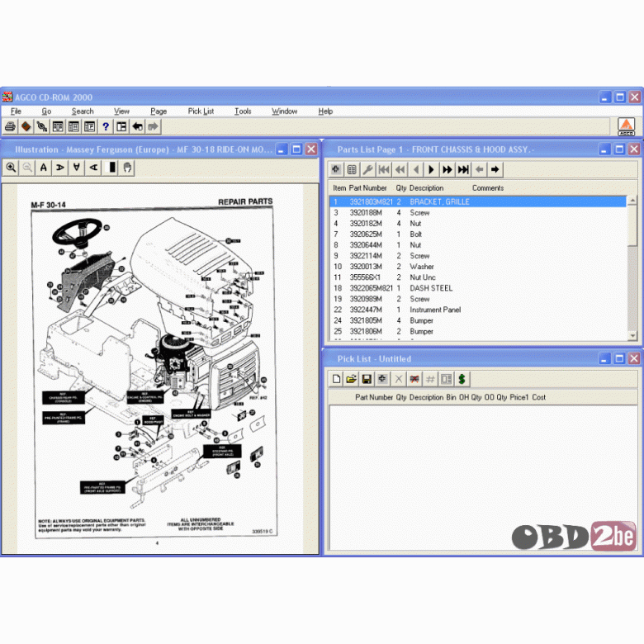
Task: Maximize the Illustration window
Action: pyautogui.click(x=296, y=149)
